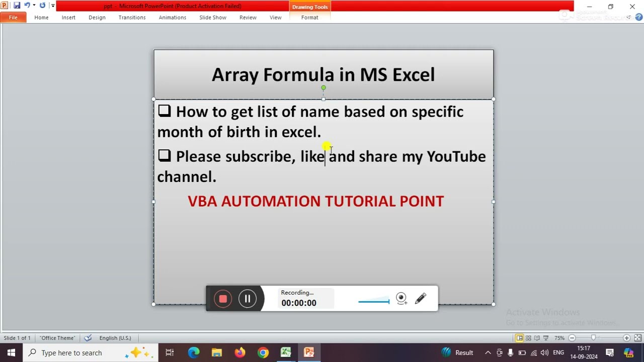644x362 pixels.
Task: Click the 'Type here to search' box
Action: click(x=91, y=352)
